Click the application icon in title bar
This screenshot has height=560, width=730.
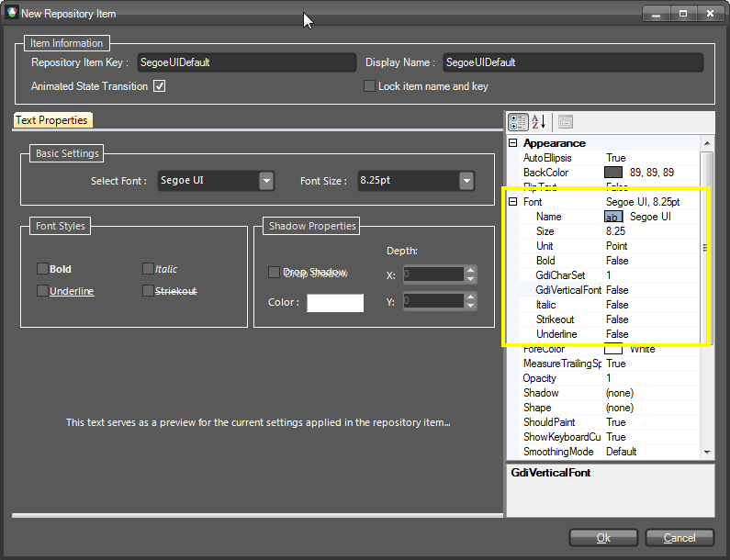tap(12, 13)
